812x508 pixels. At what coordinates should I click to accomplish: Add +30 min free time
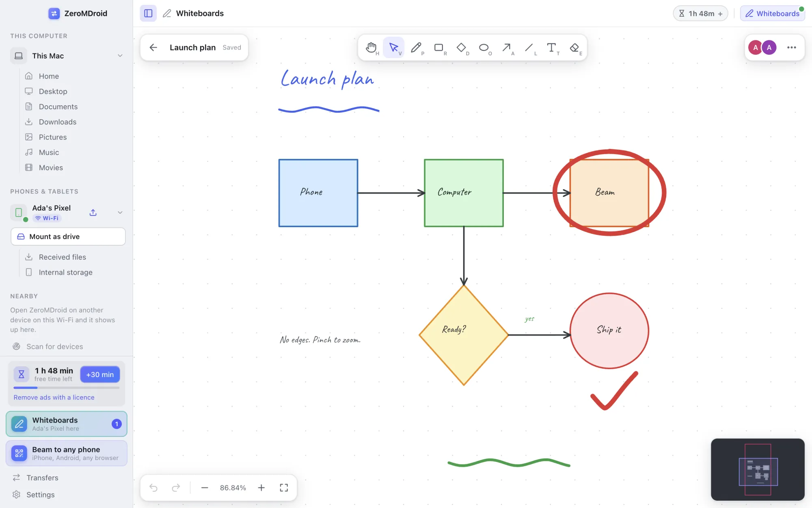(100, 374)
